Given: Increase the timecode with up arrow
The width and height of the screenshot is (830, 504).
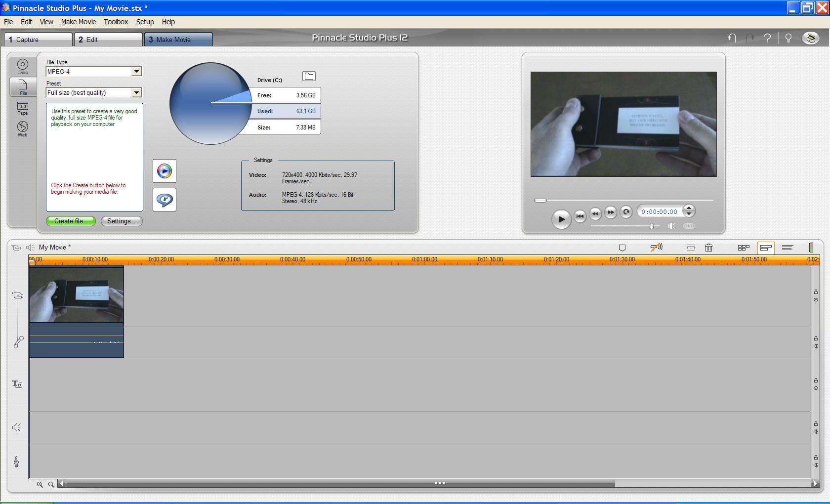Looking at the screenshot, I should coord(689,208).
